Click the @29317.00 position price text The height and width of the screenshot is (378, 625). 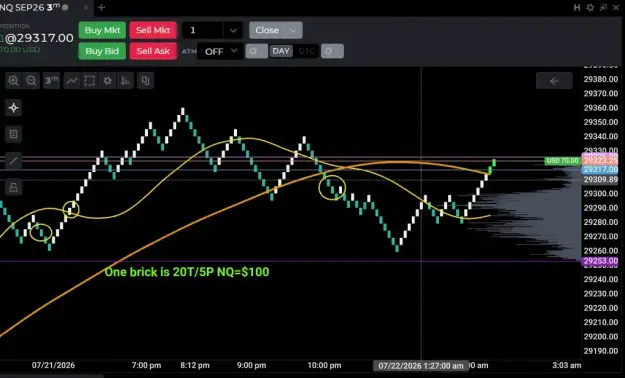click(x=39, y=38)
